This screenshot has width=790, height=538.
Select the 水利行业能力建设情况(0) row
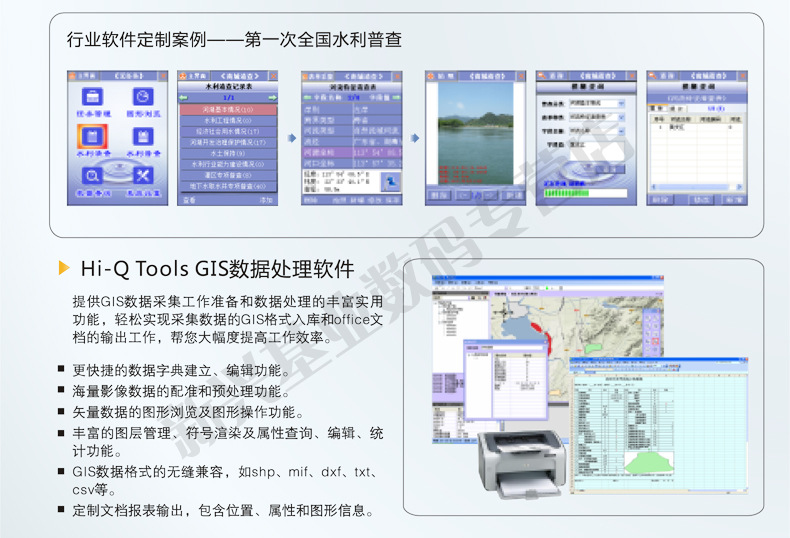[x=228, y=164]
